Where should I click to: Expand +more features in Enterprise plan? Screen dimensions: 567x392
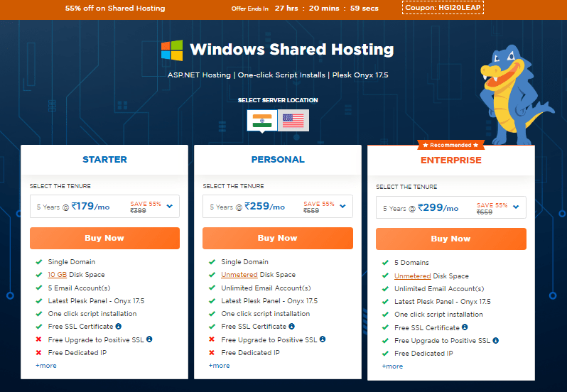tap(392, 366)
